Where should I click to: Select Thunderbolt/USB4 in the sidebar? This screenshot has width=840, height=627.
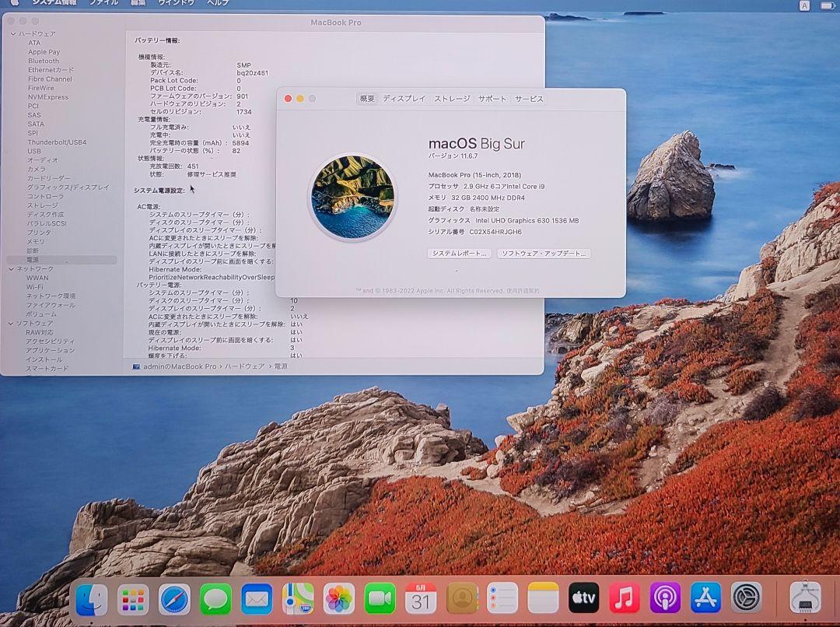pyautogui.click(x=57, y=142)
